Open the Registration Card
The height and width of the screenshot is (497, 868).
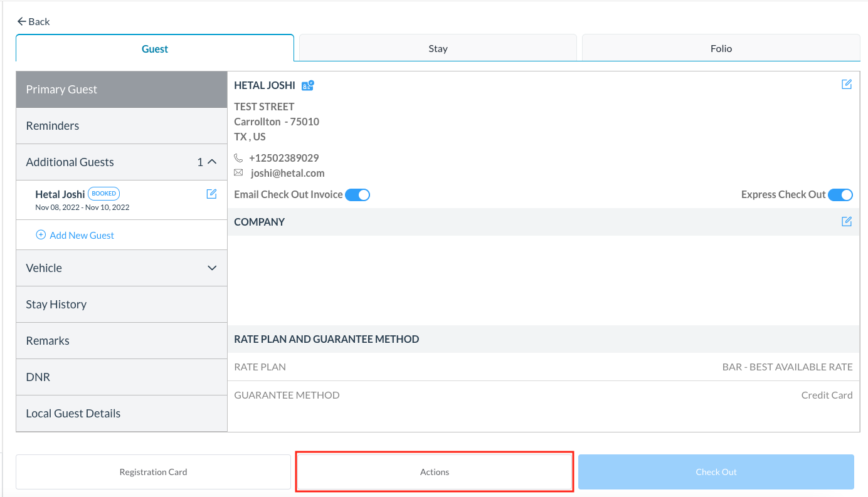(153, 472)
